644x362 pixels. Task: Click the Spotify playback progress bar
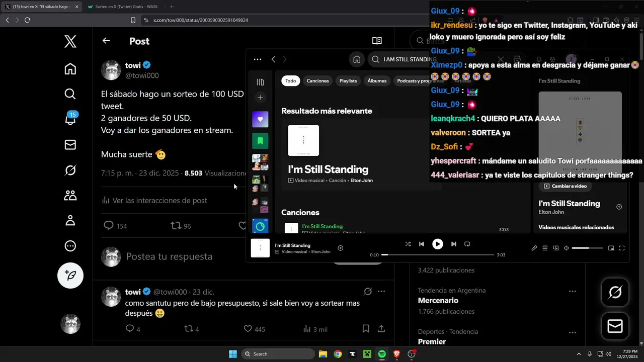click(x=438, y=255)
